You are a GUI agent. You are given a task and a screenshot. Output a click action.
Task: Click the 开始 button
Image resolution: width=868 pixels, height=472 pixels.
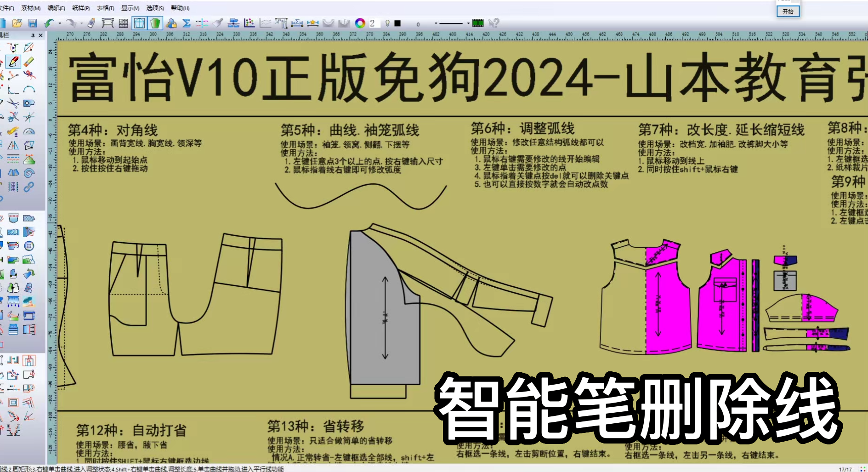click(x=788, y=11)
